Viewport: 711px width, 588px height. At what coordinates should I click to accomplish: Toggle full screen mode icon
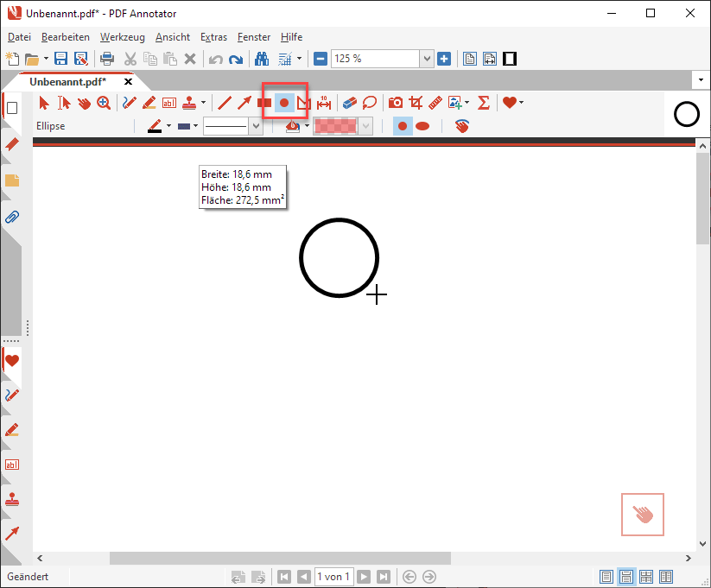[x=510, y=59]
